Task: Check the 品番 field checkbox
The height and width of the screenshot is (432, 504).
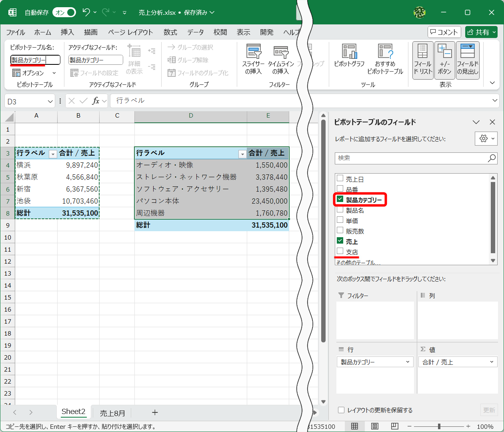Action: click(x=340, y=188)
